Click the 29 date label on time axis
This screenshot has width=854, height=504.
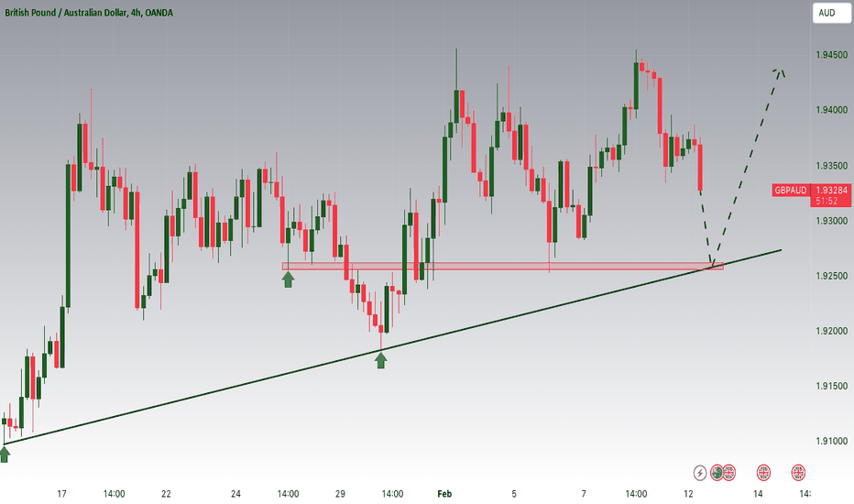340,494
